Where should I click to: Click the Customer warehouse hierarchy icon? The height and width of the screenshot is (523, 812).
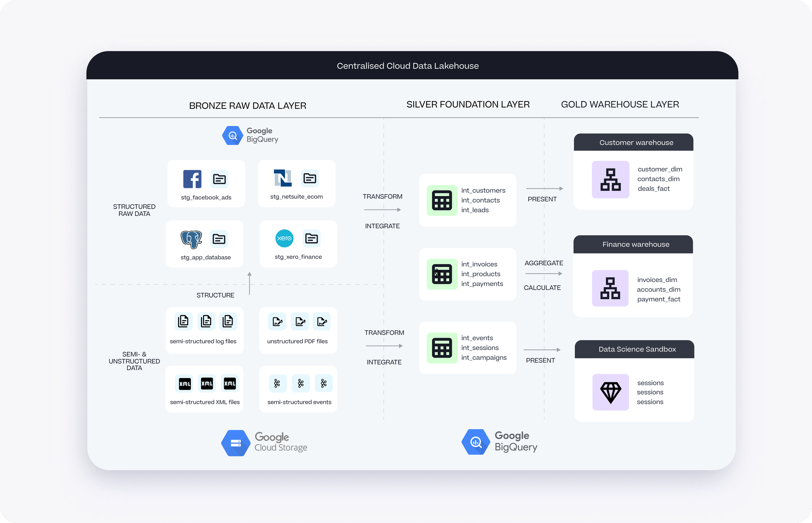click(611, 180)
